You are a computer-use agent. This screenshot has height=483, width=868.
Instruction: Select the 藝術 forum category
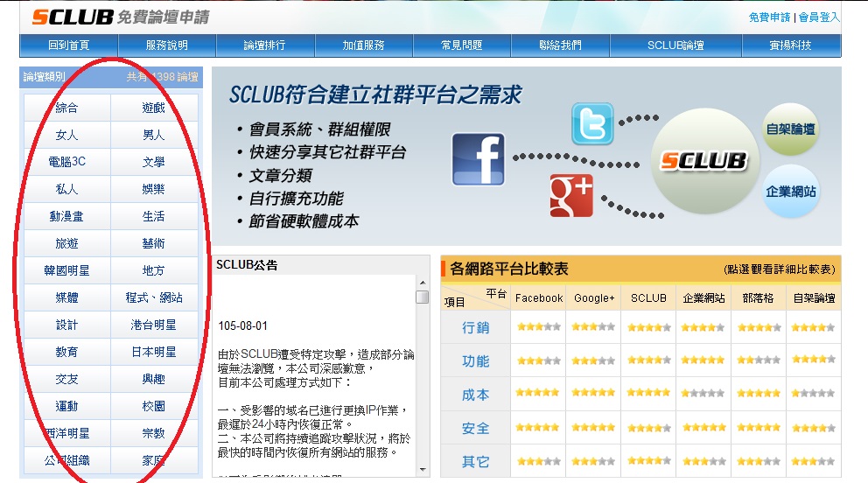click(x=154, y=243)
